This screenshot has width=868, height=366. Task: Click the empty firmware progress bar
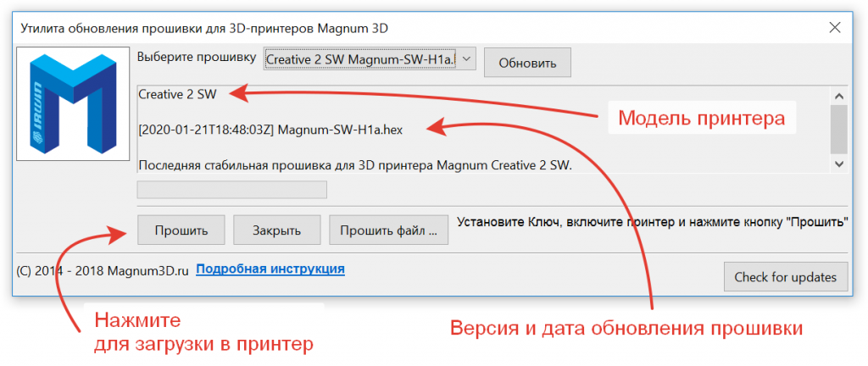(x=231, y=189)
